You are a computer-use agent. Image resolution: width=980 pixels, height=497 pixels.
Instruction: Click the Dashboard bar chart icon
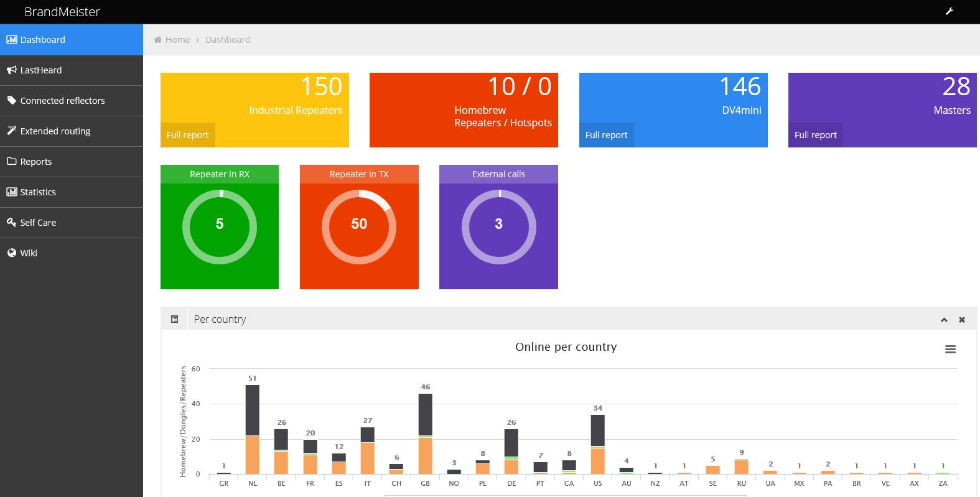11,40
